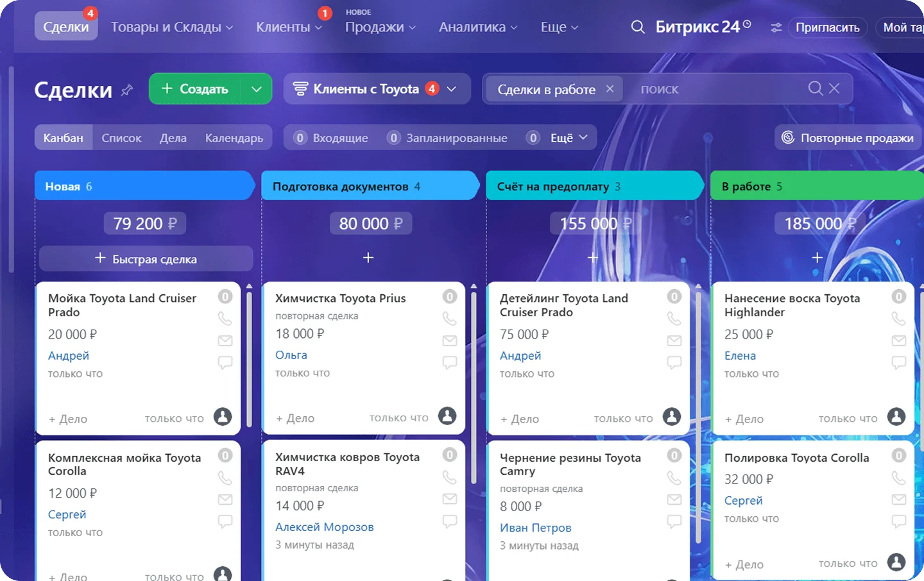Open the client link Иван Петров
This screenshot has height=581, width=924.
coord(536,528)
